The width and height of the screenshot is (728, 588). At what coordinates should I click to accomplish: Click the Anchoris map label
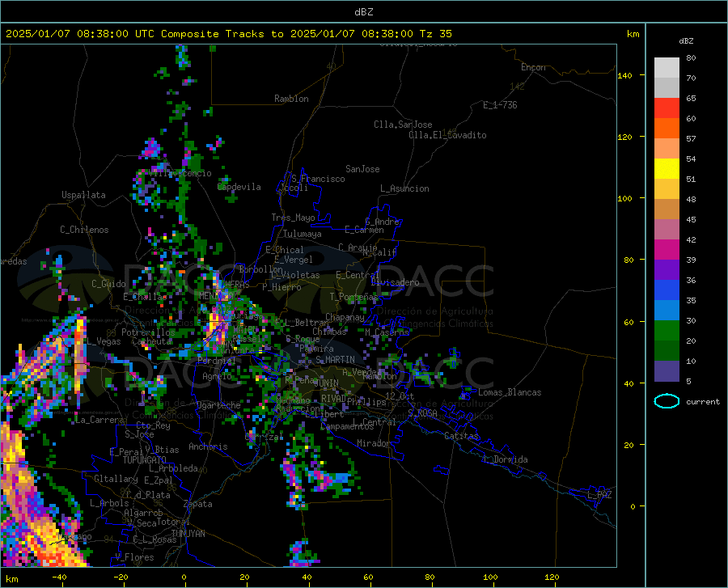click(208, 446)
